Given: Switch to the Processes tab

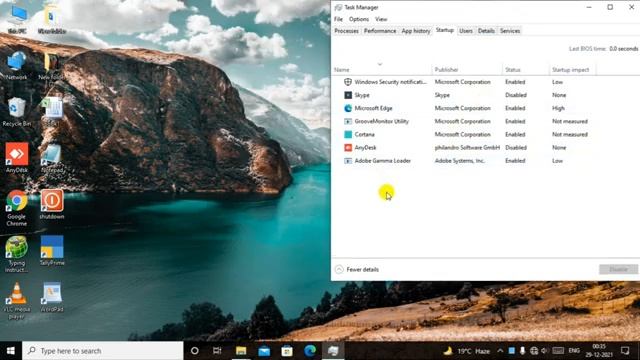Looking at the screenshot, I should tap(346, 31).
